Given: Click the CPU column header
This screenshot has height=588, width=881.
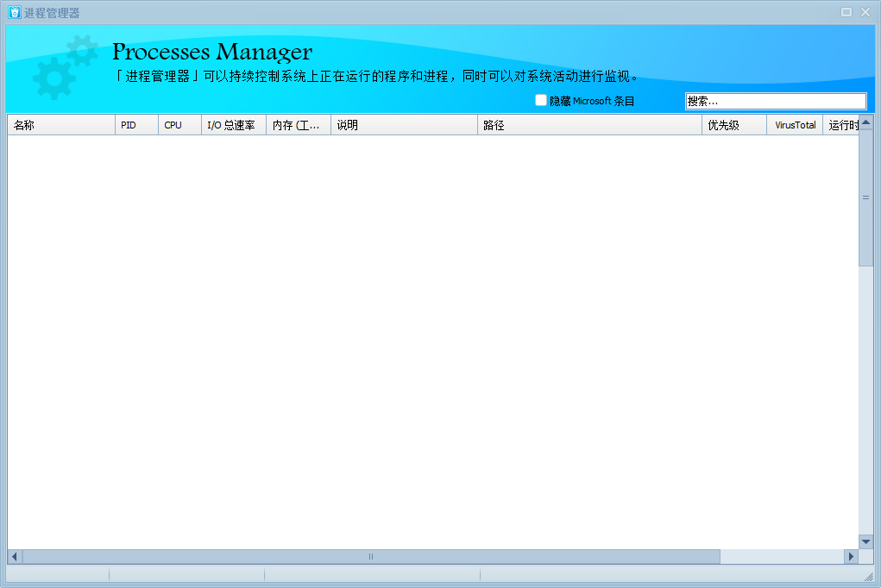Looking at the screenshot, I should [x=179, y=125].
